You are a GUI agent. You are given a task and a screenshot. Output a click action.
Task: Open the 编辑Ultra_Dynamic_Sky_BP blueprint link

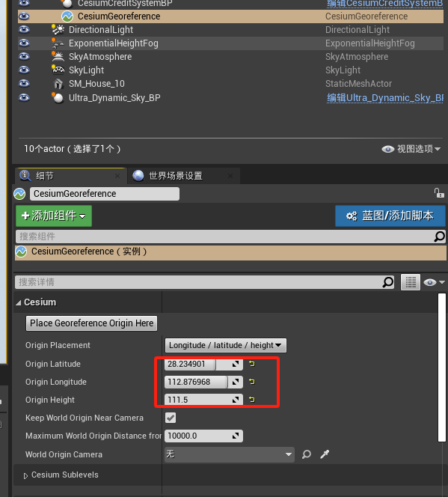[x=385, y=97]
